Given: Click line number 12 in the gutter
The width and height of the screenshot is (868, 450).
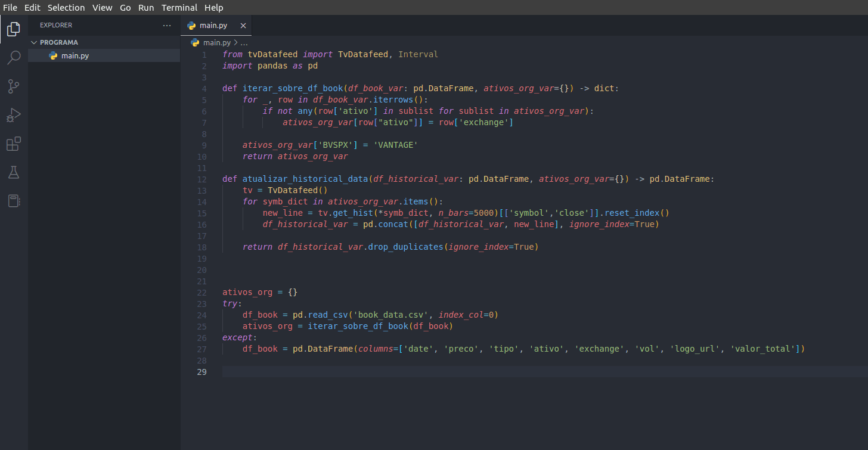Looking at the screenshot, I should pos(201,179).
